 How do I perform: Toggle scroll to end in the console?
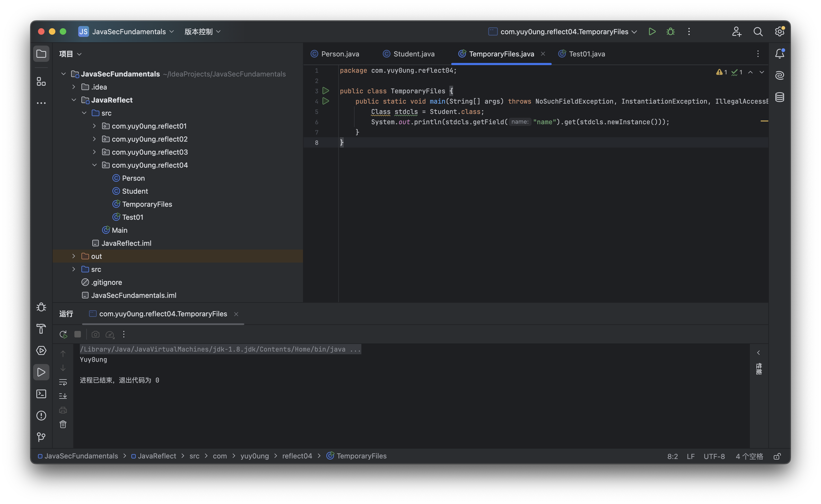pos(63,396)
